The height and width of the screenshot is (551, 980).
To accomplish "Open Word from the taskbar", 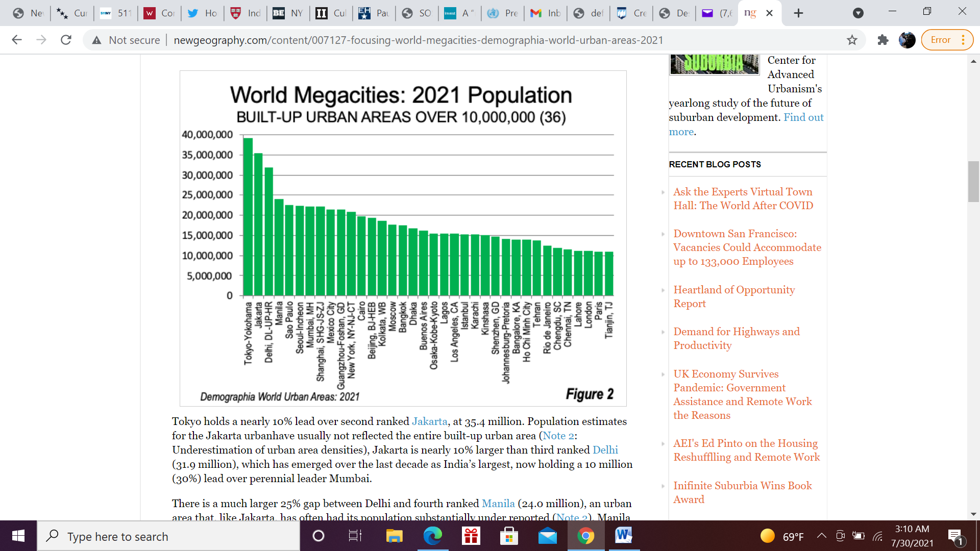I will 623,536.
